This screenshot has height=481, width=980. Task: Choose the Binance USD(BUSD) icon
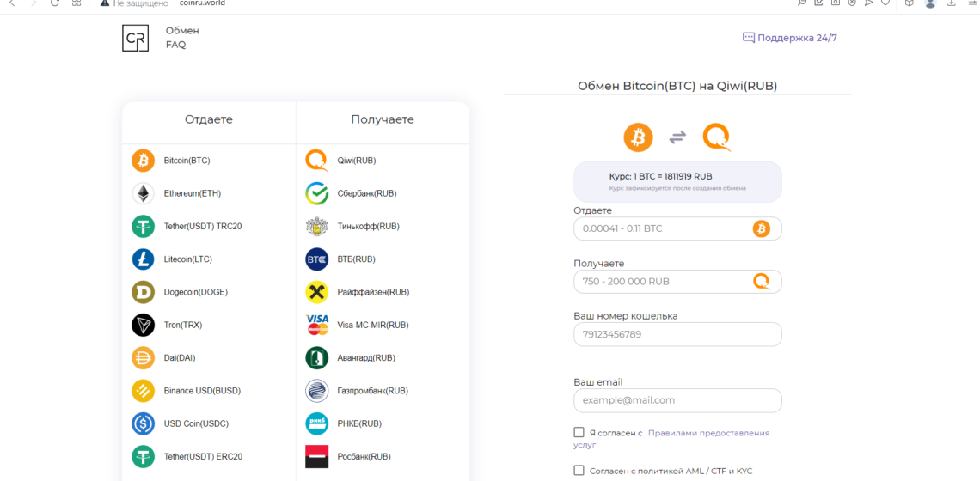pyautogui.click(x=143, y=391)
